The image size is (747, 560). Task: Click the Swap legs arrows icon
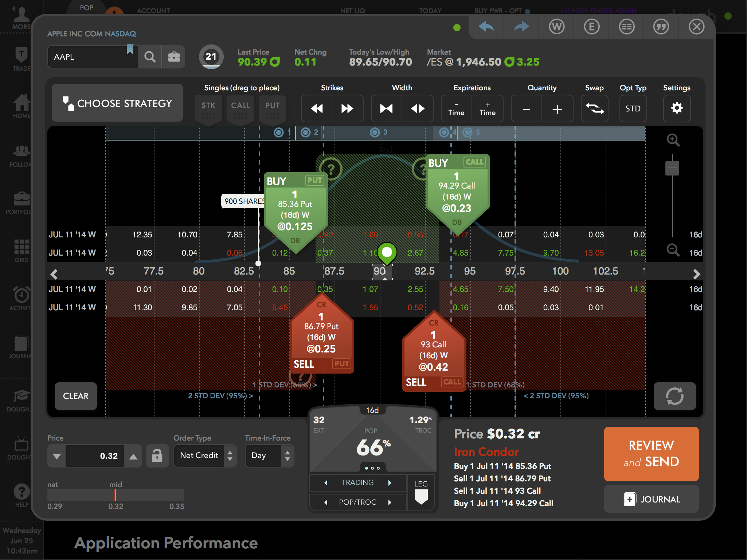point(594,108)
